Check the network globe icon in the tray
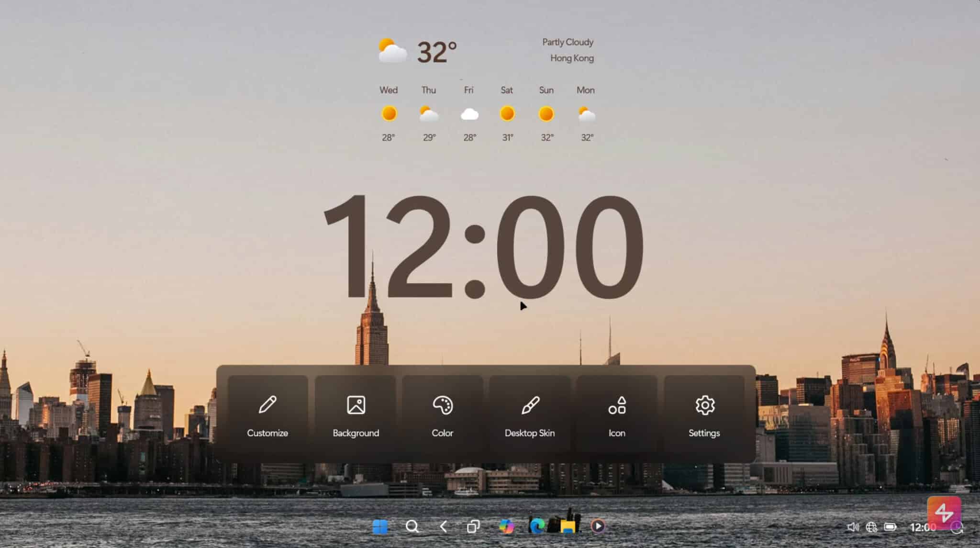The image size is (980, 548). (x=872, y=526)
